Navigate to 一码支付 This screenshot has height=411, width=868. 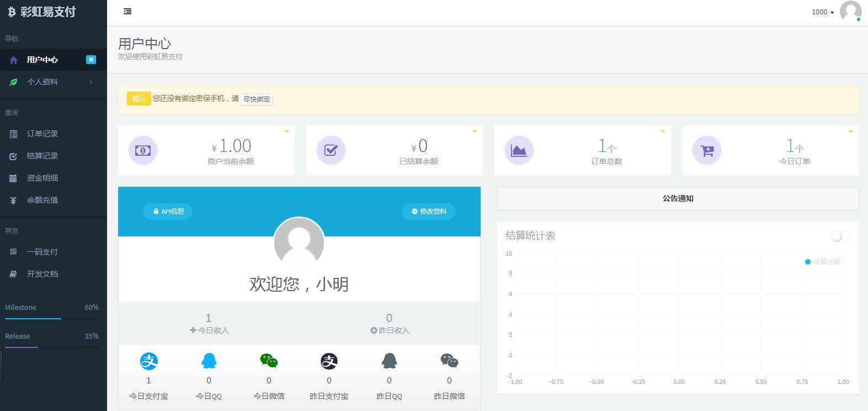pos(54,252)
